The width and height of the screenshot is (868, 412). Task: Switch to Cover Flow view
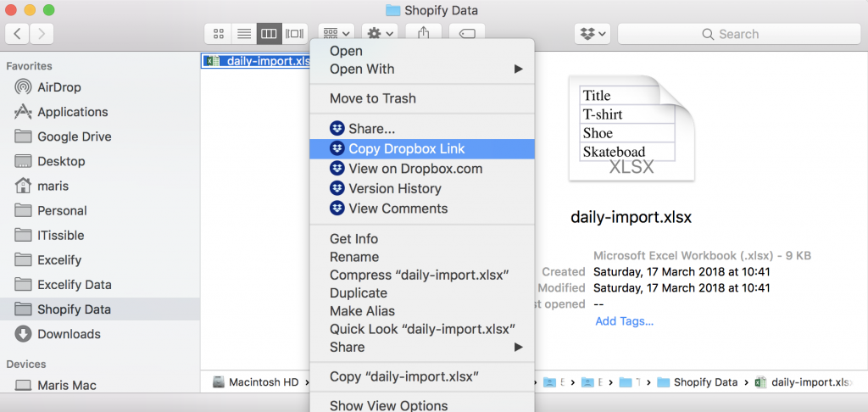coord(294,34)
